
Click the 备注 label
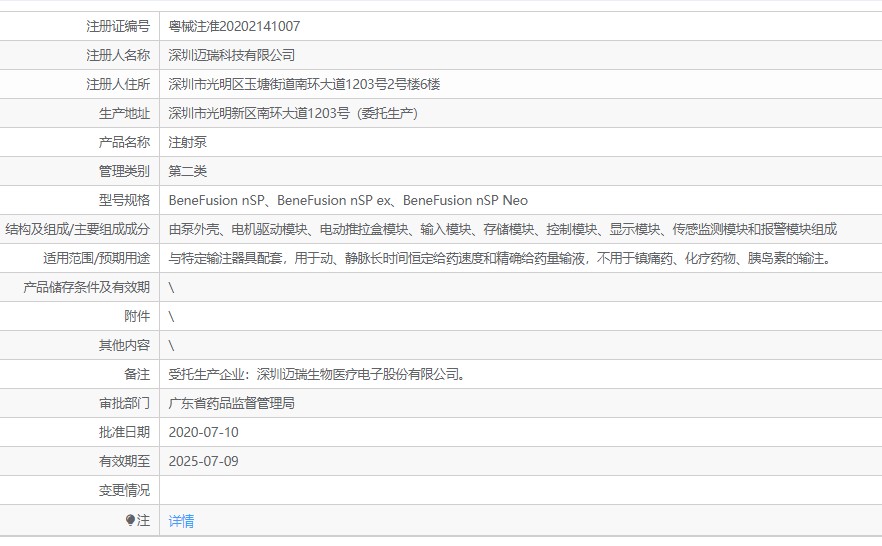pos(137,374)
